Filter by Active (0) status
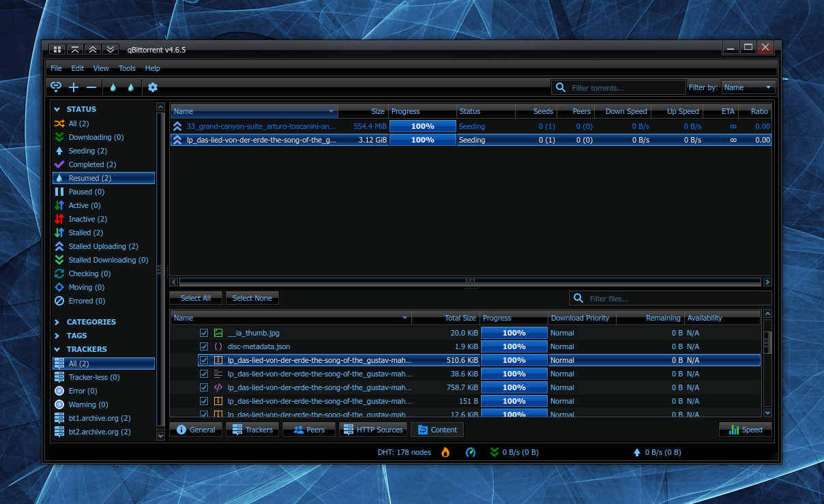This screenshot has width=824, height=504. (x=104, y=205)
